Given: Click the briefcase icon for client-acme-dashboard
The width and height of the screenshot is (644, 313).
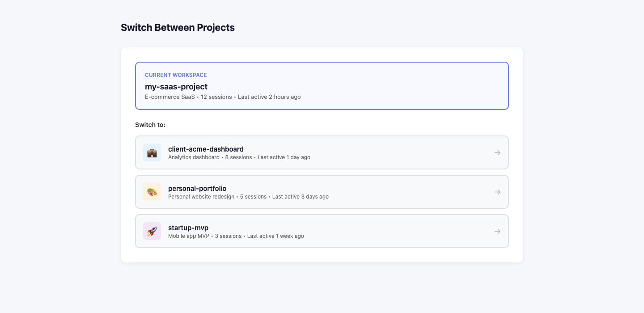Looking at the screenshot, I should pyautogui.click(x=152, y=152).
